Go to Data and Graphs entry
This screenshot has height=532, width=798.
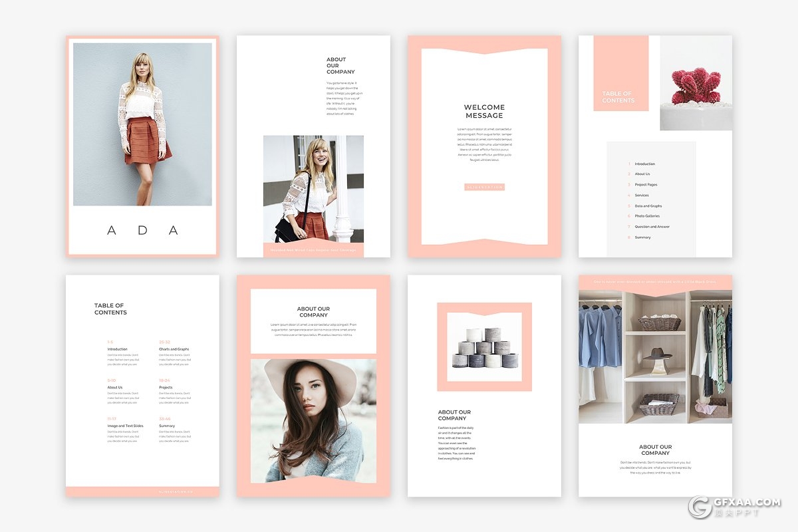click(x=648, y=206)
